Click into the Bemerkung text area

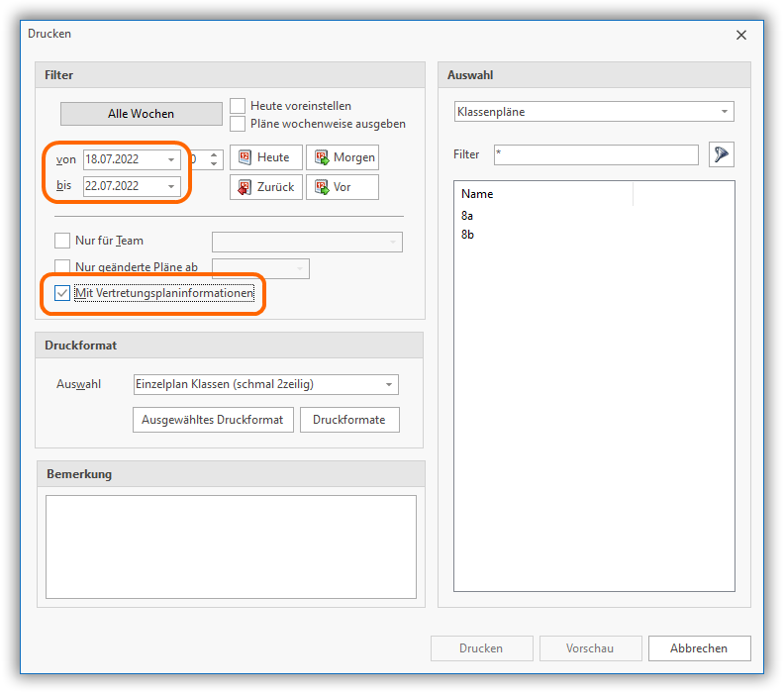(x=231, y=546)
